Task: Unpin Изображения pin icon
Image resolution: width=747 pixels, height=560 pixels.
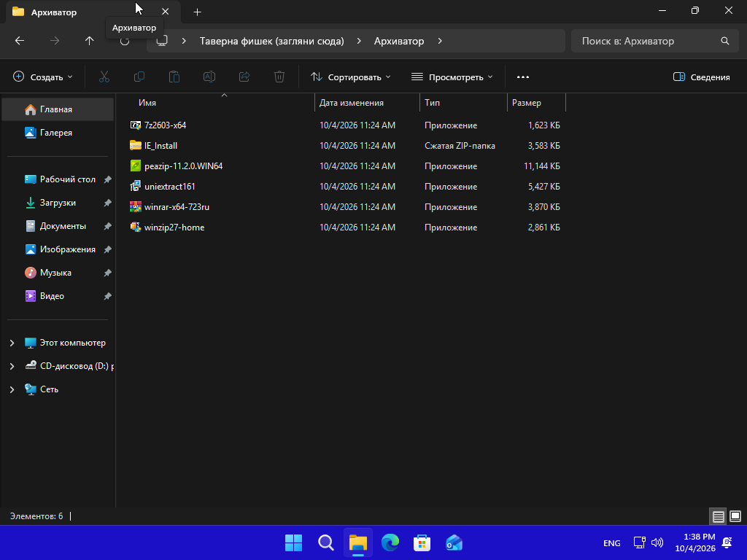Action: (x=108, y=249)
